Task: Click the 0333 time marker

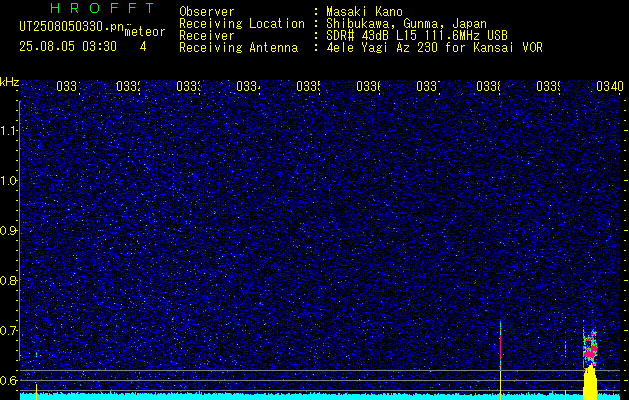Action: click(x=189, y=86)
